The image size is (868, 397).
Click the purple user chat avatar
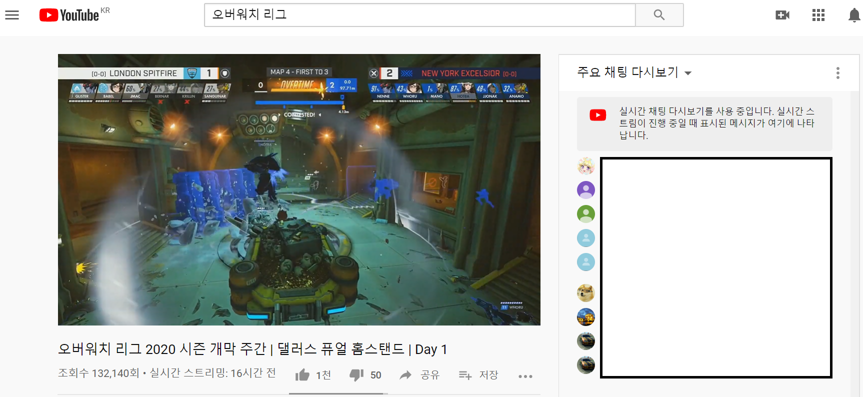pyautogui.click(x=586, y=190)
